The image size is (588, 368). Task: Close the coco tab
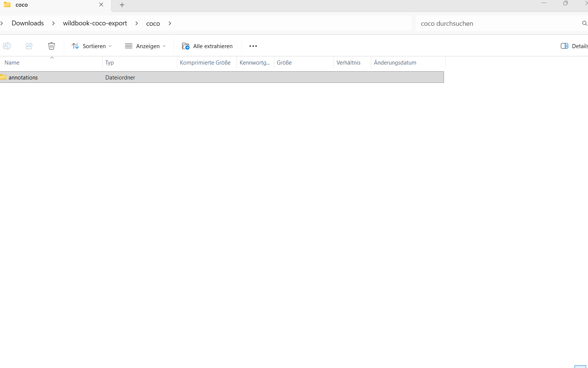[x=101, y=5]
